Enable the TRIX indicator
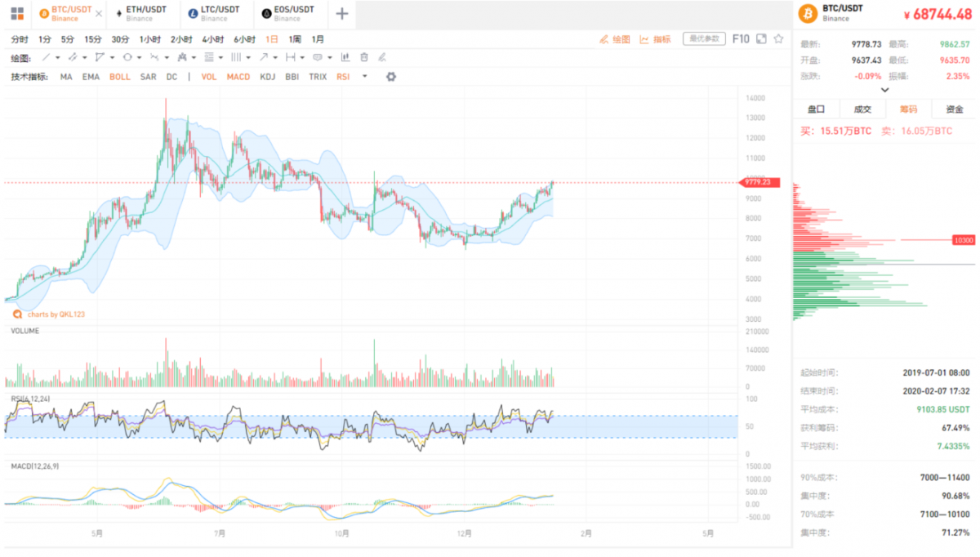The image size is (980, 557). coord(318,77)
